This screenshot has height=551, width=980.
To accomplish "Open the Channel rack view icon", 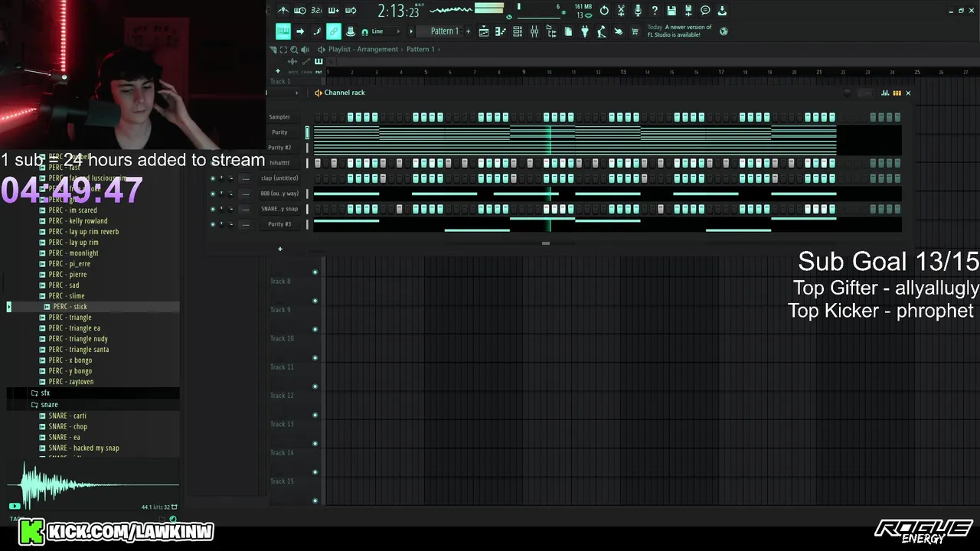I will (x=518, y=31).
